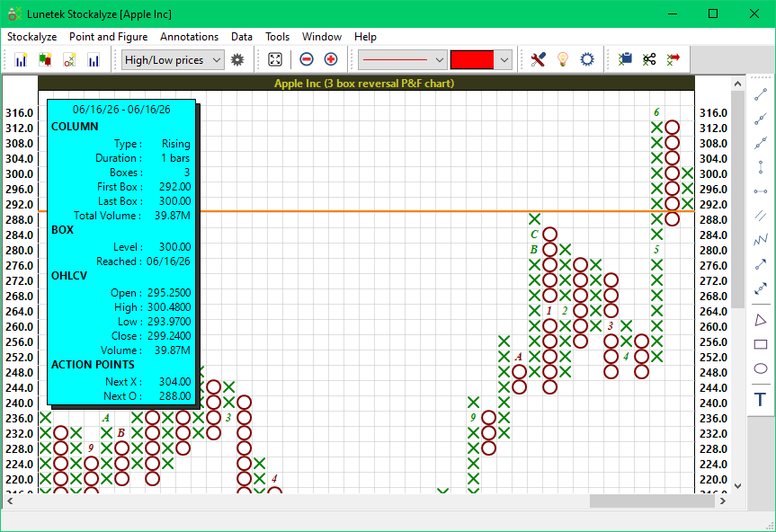Click the share nodes icon
Viewport: 776px width, 532px height.
(649, 60)
